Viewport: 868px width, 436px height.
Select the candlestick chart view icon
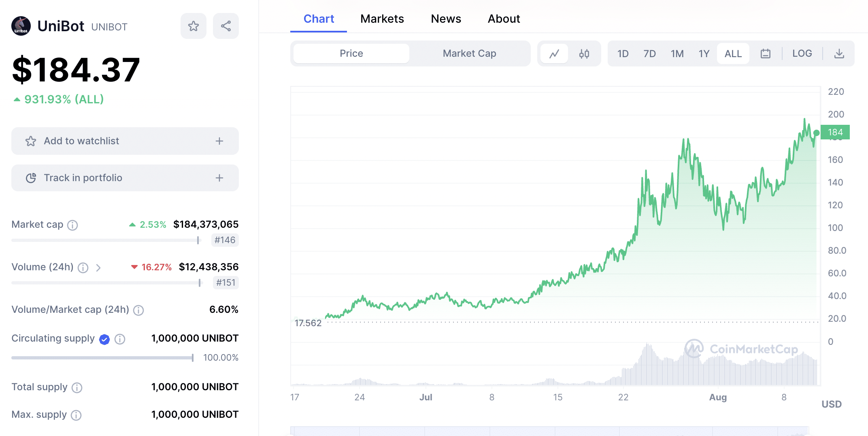584,53
